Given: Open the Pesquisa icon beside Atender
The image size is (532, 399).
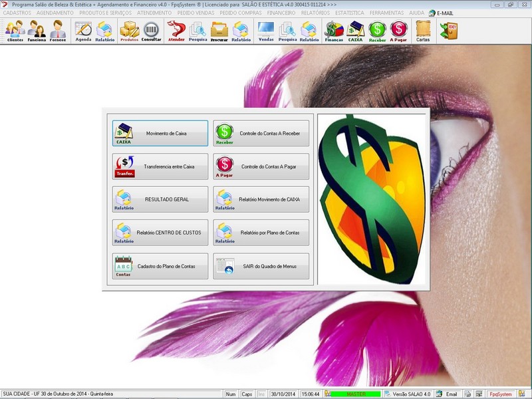Looking at the screenshot, I should [198, 31].
